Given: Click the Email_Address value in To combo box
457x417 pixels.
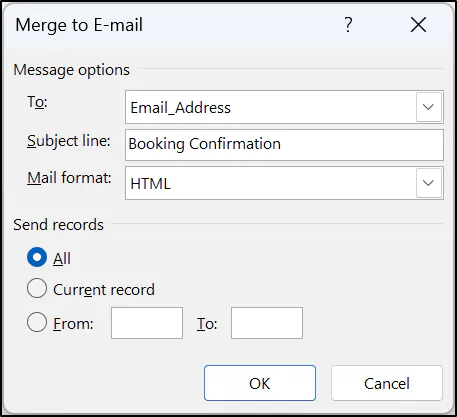Looking at the screenshot, I should pos(180,108).
